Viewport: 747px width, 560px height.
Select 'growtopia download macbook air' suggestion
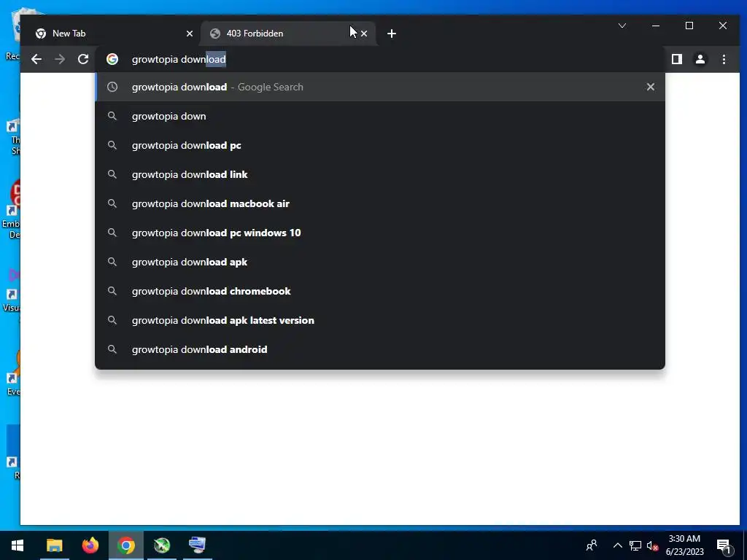click(379, 203)
